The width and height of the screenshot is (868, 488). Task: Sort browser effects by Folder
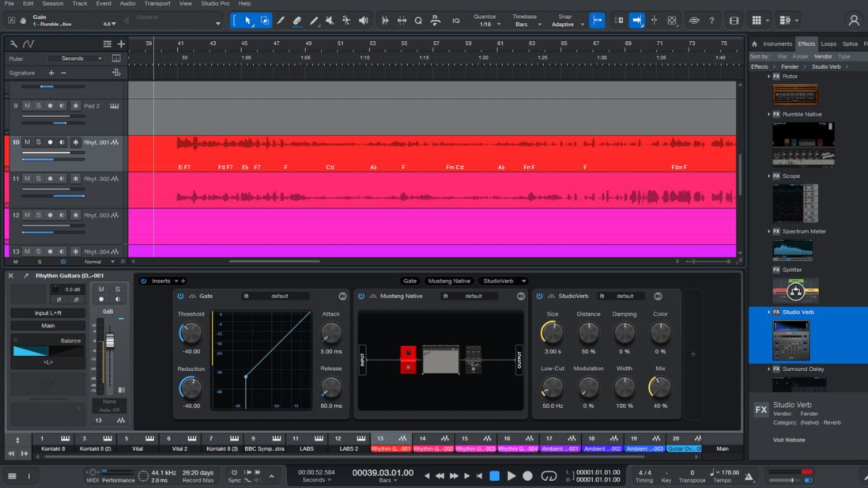[x=801, y=56]
